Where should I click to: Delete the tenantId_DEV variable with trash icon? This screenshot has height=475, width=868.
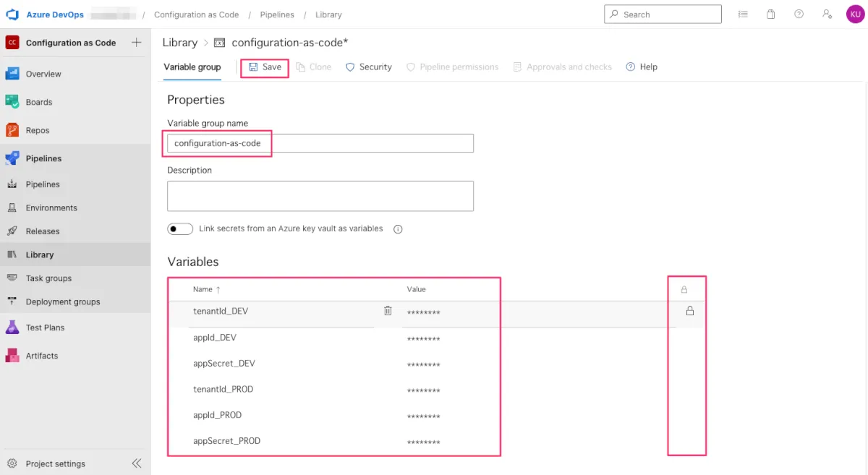[388, 311]
